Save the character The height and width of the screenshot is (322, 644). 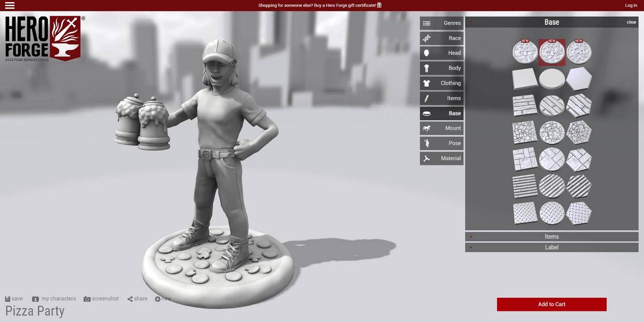pos(14,299)
